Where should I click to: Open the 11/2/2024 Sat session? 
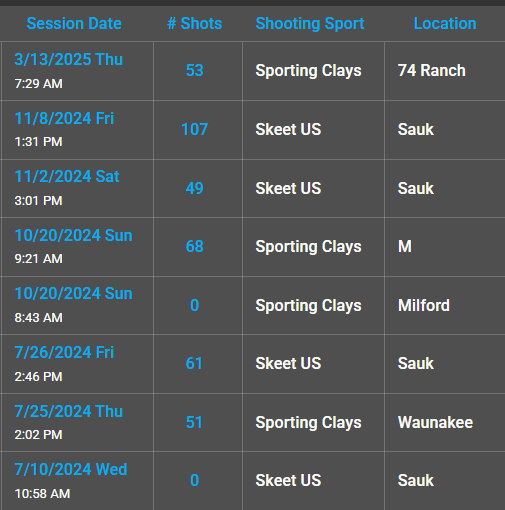tap(67, 176)
